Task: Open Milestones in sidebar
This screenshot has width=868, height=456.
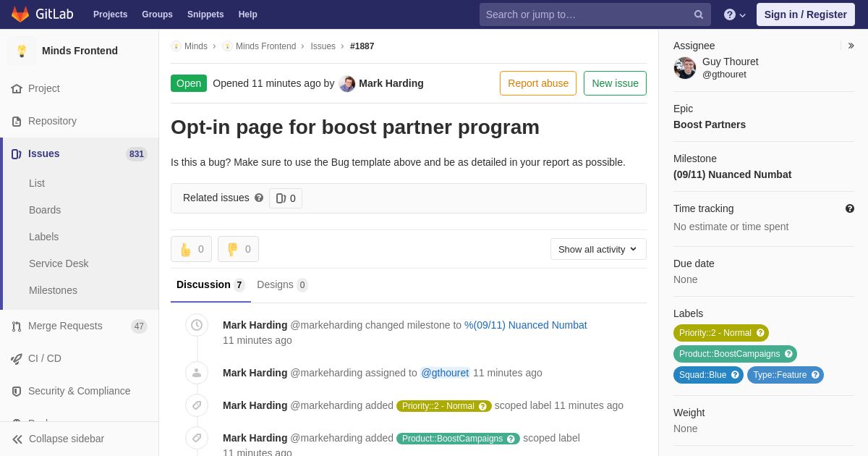Action: 53,290
